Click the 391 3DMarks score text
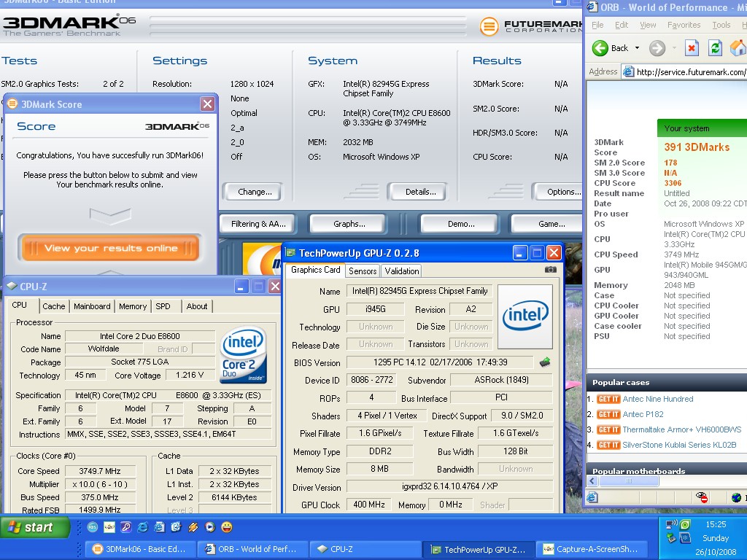Image resolution: width=747 pixels, height=560 pixels. click(697, 147)
